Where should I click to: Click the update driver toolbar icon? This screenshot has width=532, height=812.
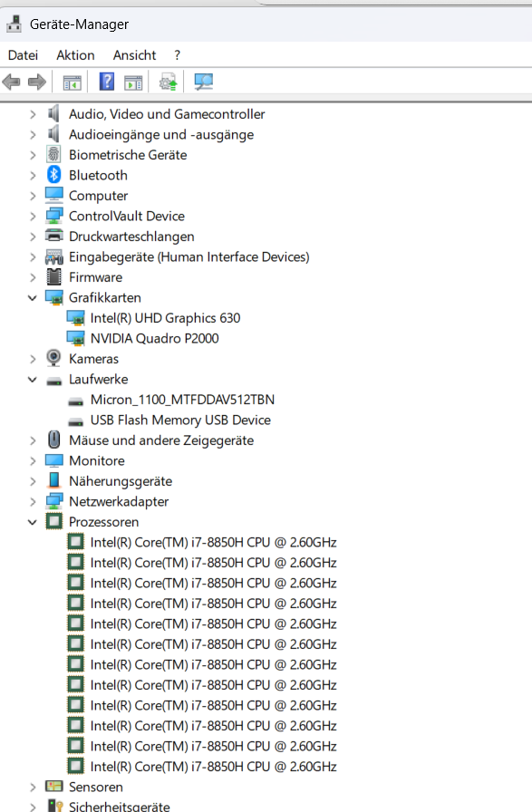tap(168, 82)
